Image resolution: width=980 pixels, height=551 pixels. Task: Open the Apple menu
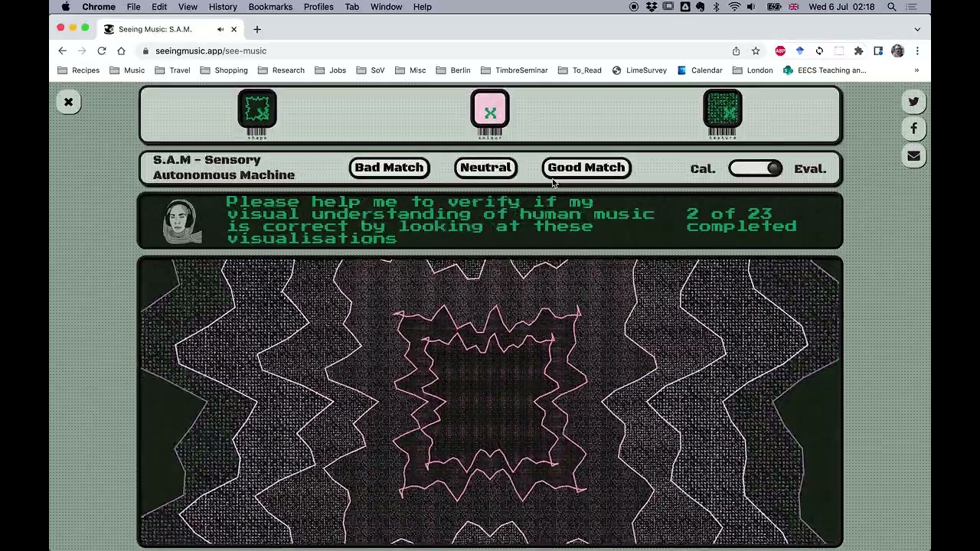point(66,7)
